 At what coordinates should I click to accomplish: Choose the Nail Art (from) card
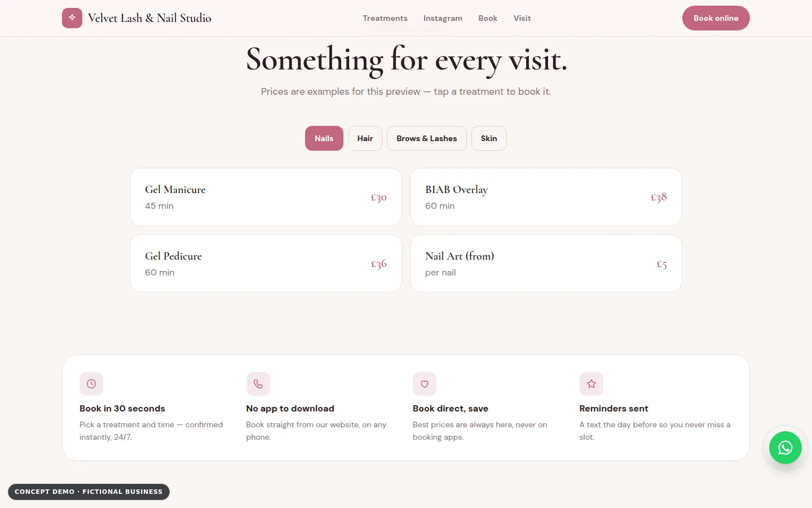[x=546, y=264]
